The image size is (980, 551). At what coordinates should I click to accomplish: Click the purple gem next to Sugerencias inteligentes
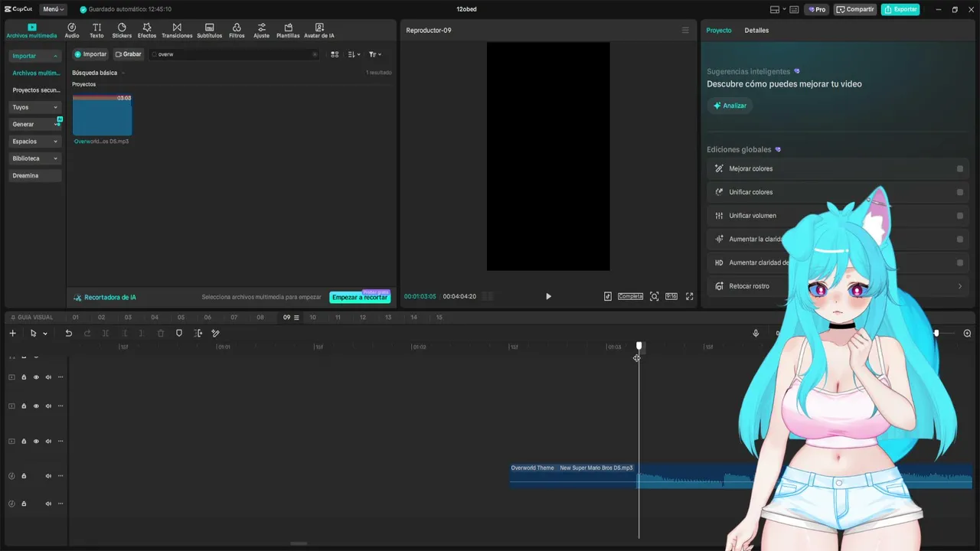click(x=797, y=71)
